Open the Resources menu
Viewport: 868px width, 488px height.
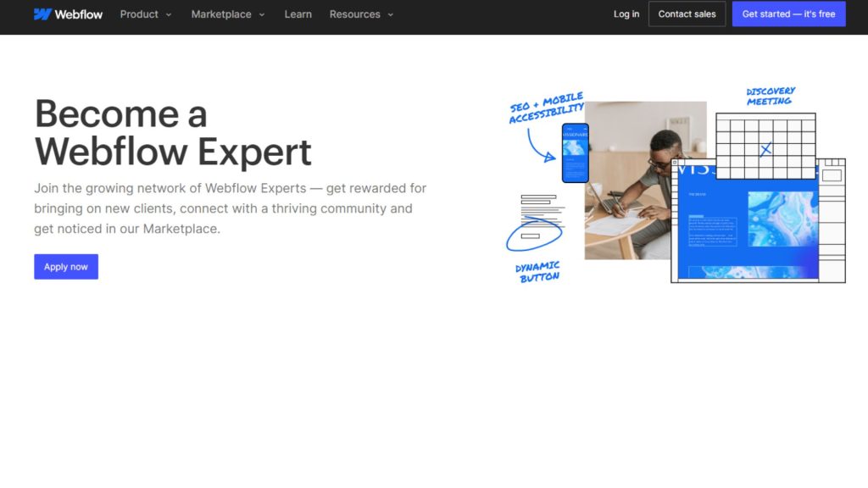click(x=354, y=14)
